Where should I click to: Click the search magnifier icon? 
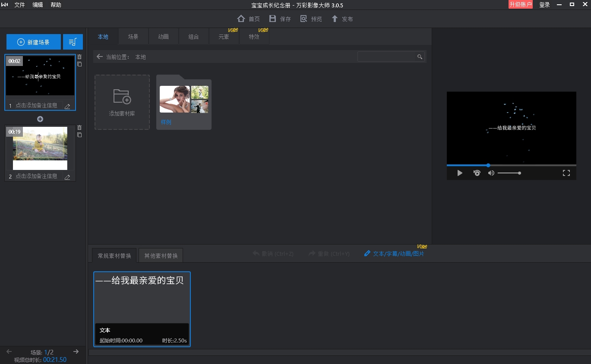[x=420, y=57]
